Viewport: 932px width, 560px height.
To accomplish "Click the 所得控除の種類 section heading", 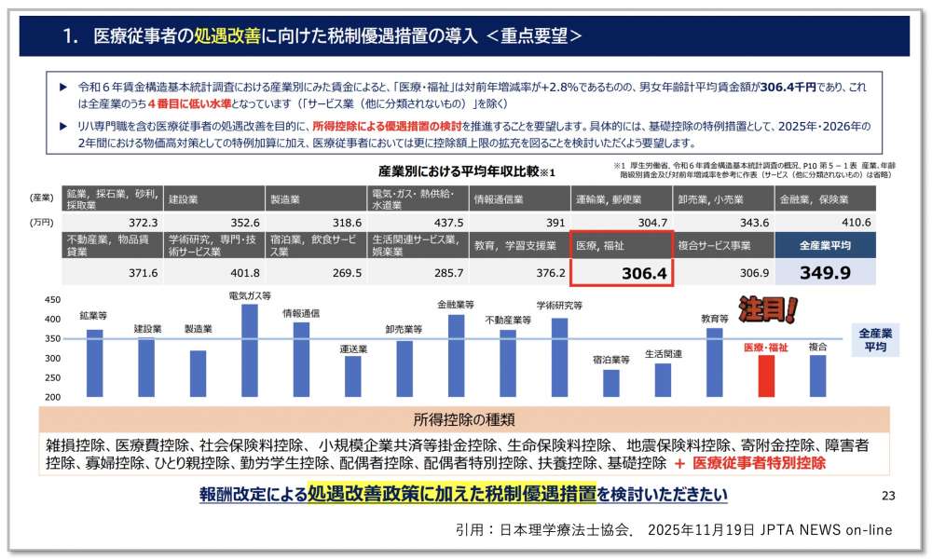I will point(464,418).
